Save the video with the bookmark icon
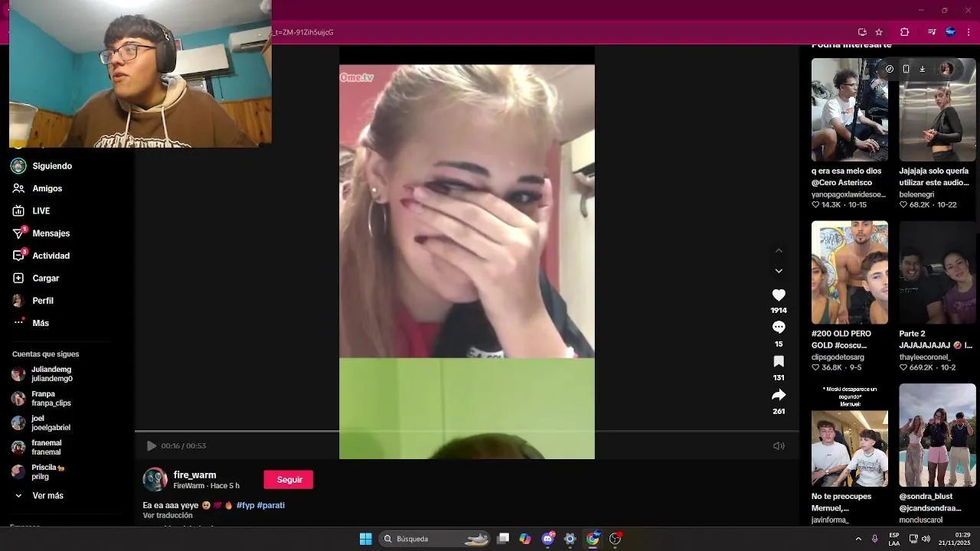The height and width of the screenshot is (551, 980). pos(779,361)
